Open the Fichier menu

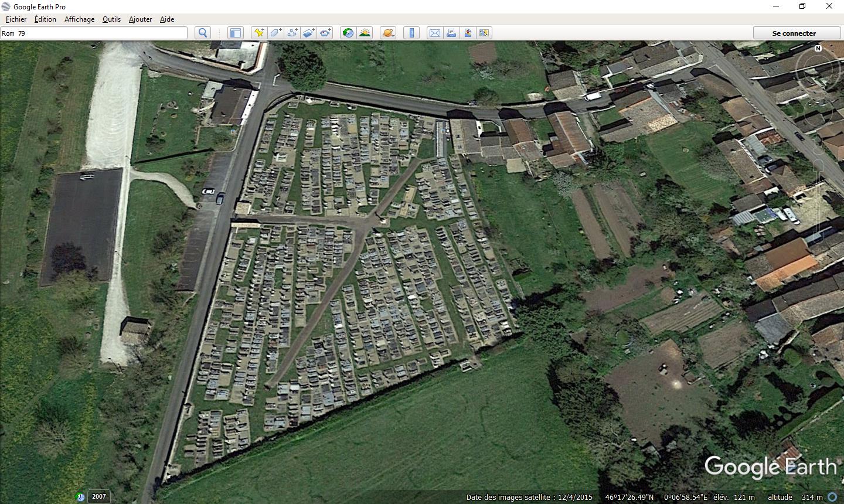pyautogui.click(x=16, y=19)
